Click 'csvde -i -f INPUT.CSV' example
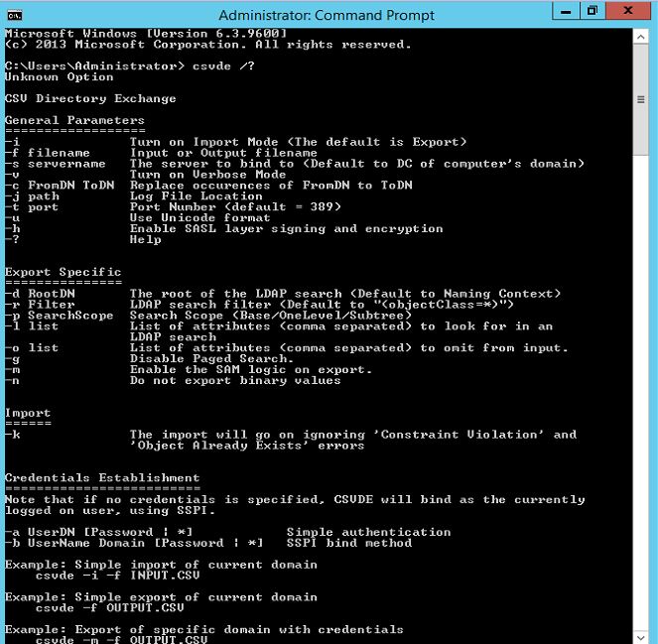Screen dimensions: 658x644 click(x=117, y=576)
